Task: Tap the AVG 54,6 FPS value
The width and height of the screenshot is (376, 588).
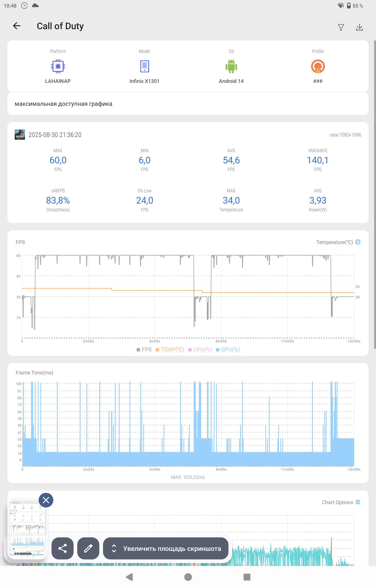Action: pyautogui.click(x=231, y=160)
